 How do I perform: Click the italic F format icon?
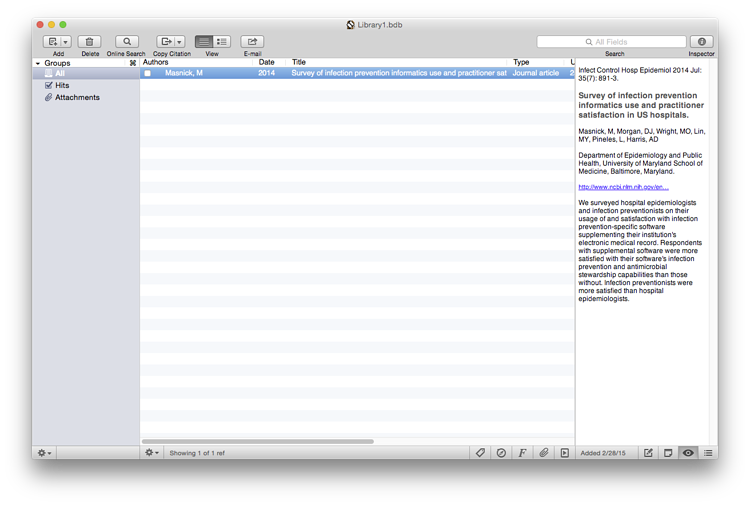pyautogui.click(x=522, y=453)
